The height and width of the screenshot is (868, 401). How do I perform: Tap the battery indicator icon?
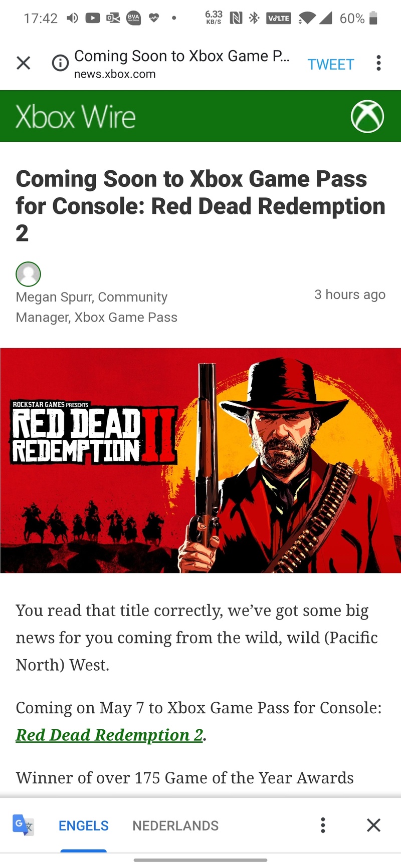point(373,19)
